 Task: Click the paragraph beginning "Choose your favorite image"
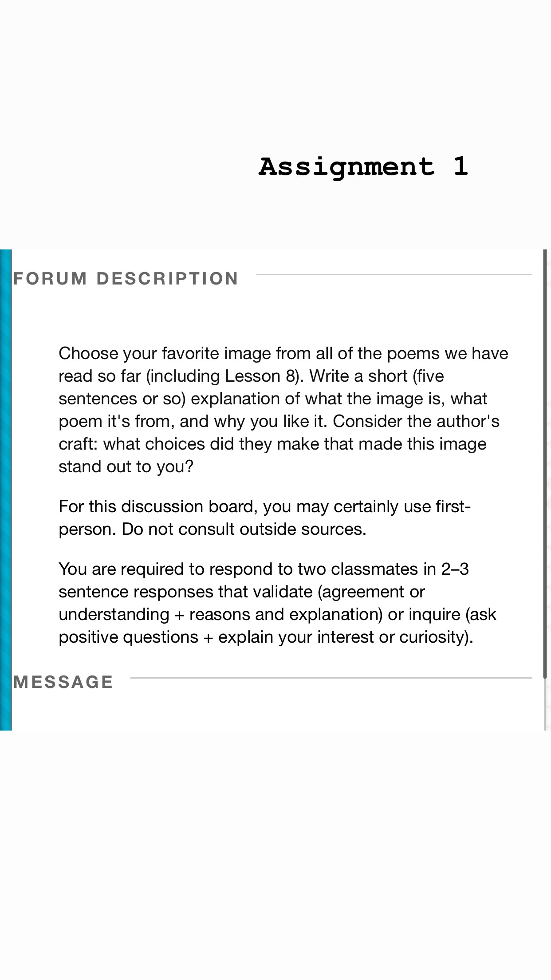click(x=283, y=410)
